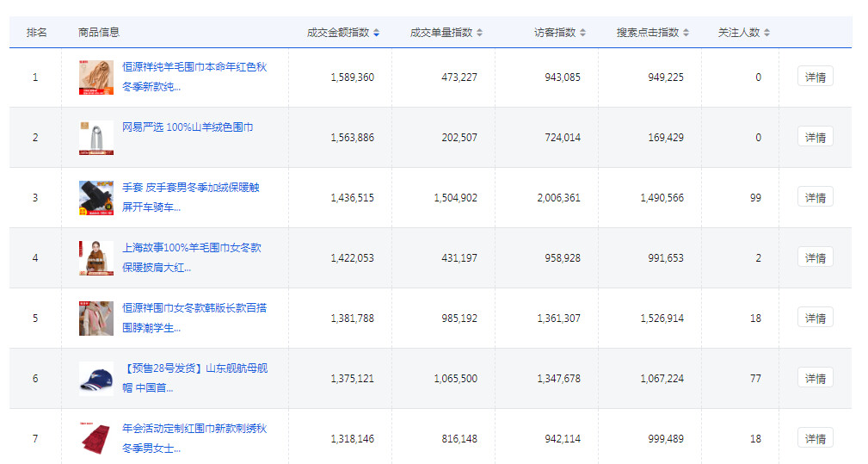Sort by 成交单量指数 column arrow icon

click(x=479, y=33)
